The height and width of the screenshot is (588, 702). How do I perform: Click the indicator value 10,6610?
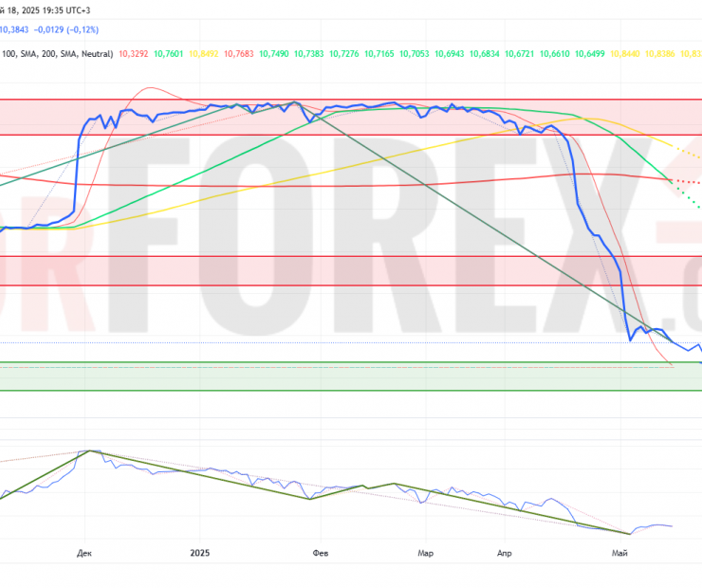tap(554, 54)
